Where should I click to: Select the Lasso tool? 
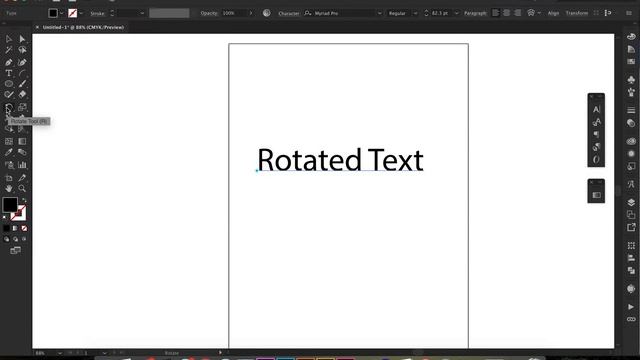click(x=22, y=50)
